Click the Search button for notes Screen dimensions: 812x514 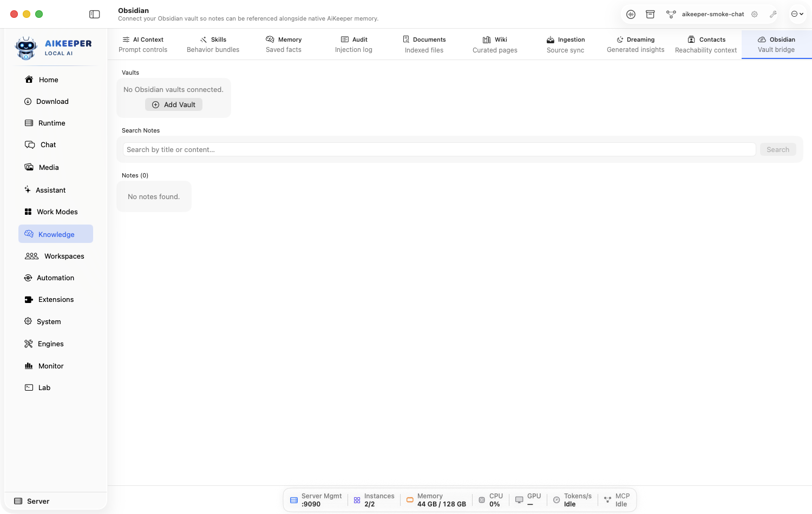pyautogui.click(x=778, y=149)
